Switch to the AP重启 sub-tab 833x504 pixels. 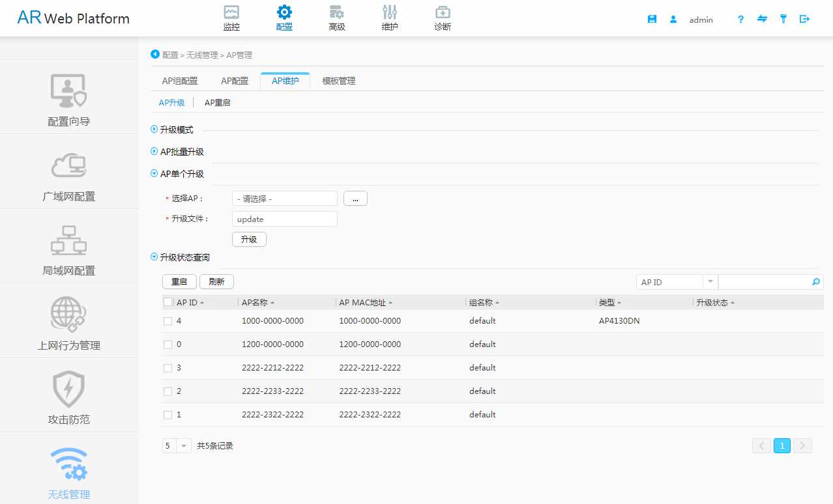click(217, 102)
